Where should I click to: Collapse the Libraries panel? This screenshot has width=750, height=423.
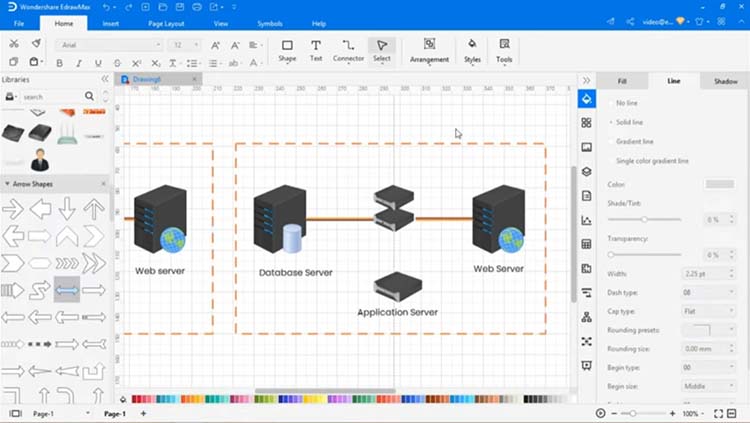105,79
